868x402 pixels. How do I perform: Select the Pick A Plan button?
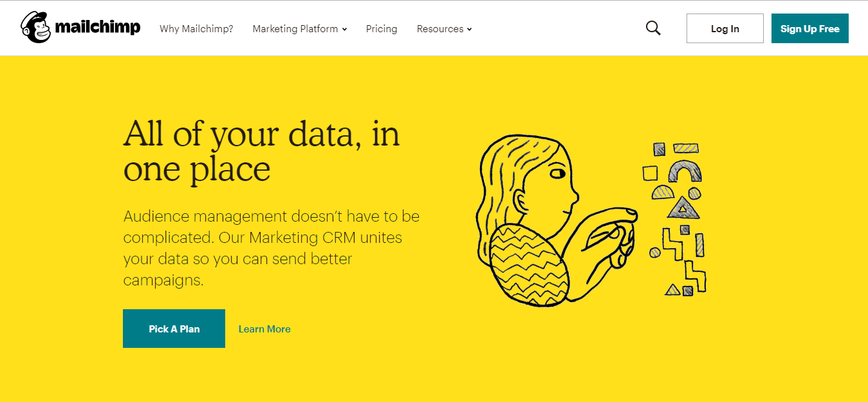[174, 329]
